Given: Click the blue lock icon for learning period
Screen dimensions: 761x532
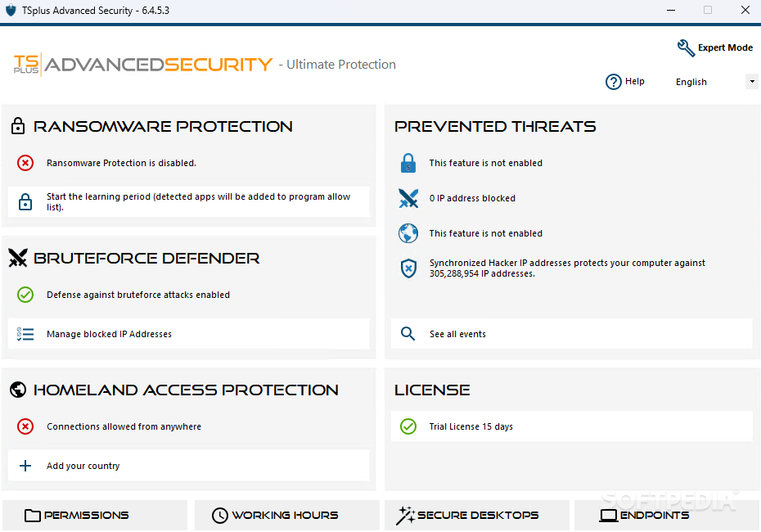Looking at the screenshot, I should [25, 202].
